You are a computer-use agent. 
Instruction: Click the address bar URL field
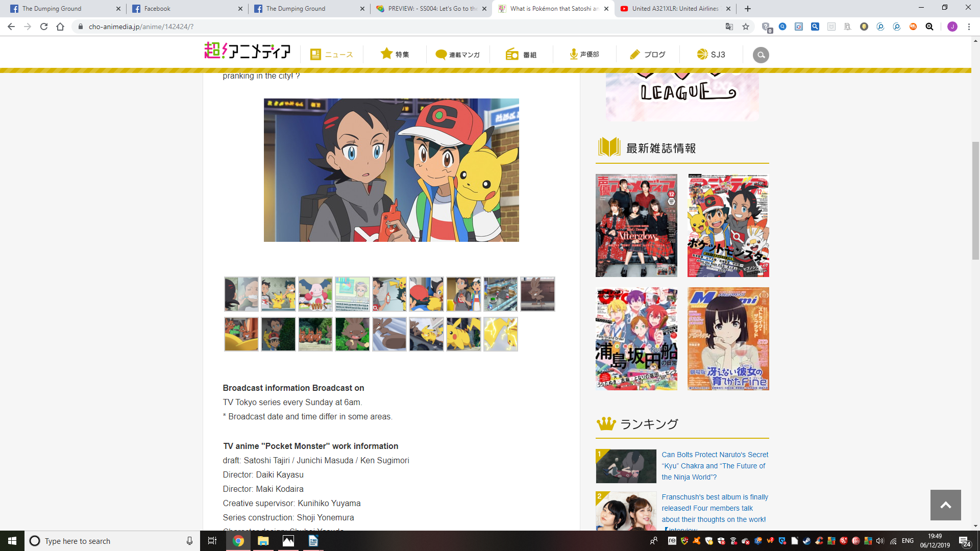(x=398, y=27)
